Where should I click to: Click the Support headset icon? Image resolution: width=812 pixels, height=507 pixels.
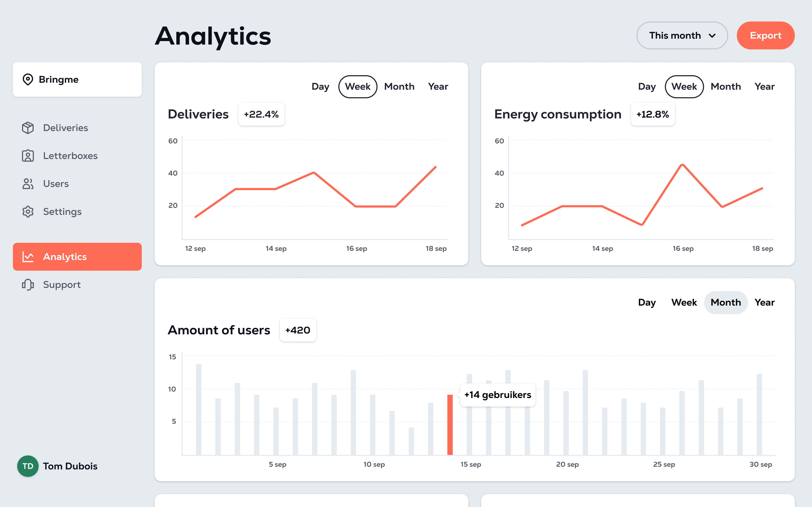click(28, 285)
